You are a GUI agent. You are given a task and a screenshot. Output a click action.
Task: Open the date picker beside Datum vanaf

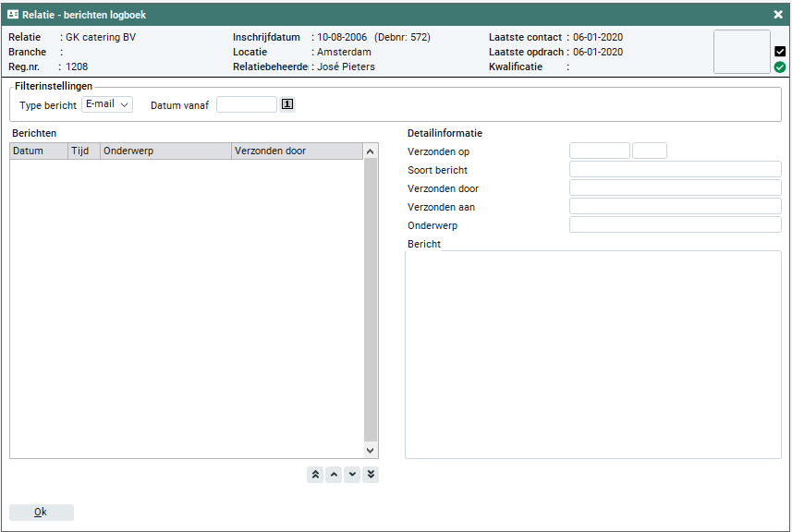click(287, 104)
